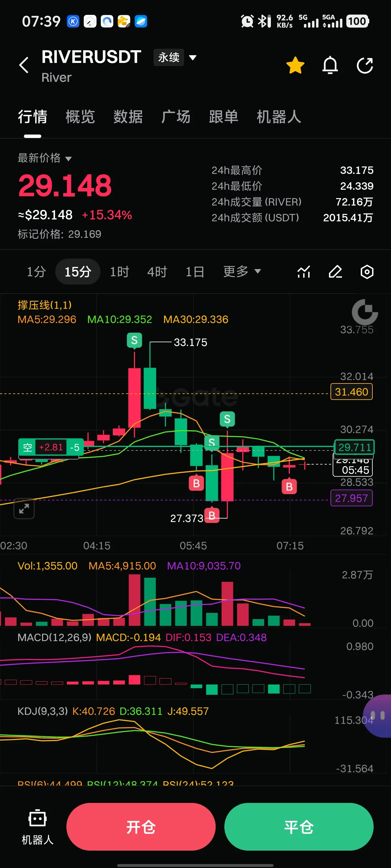Select the 15分 timeframe
391x868 pixels.
78,272
